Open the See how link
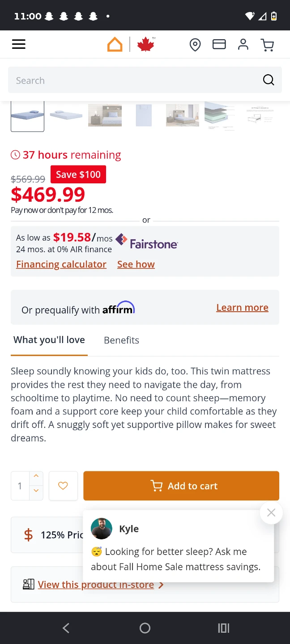This screenshot has width=290, height=644. click(136, 264)
